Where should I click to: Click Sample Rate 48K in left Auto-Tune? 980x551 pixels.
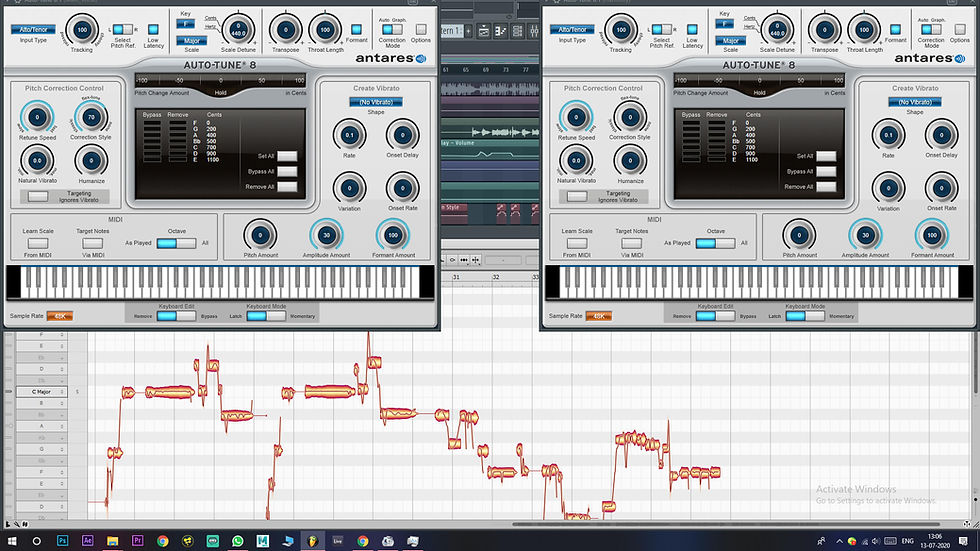point(60,316)
